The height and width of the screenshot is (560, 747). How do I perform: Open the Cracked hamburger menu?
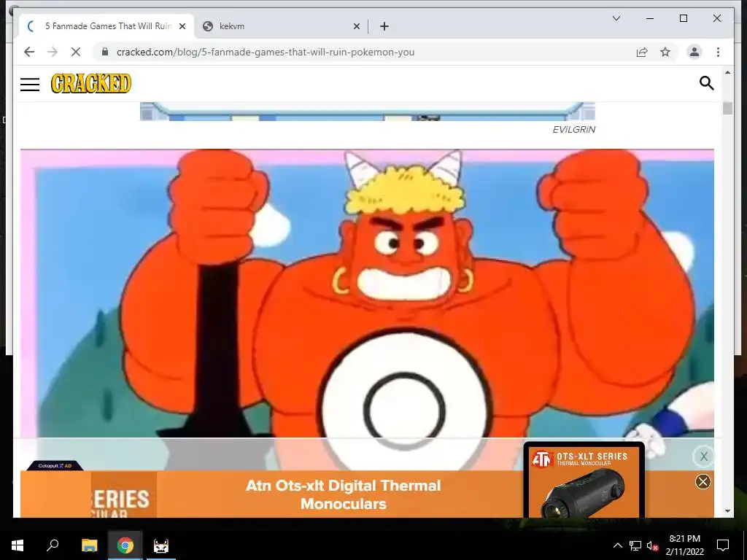coord(29,85)
